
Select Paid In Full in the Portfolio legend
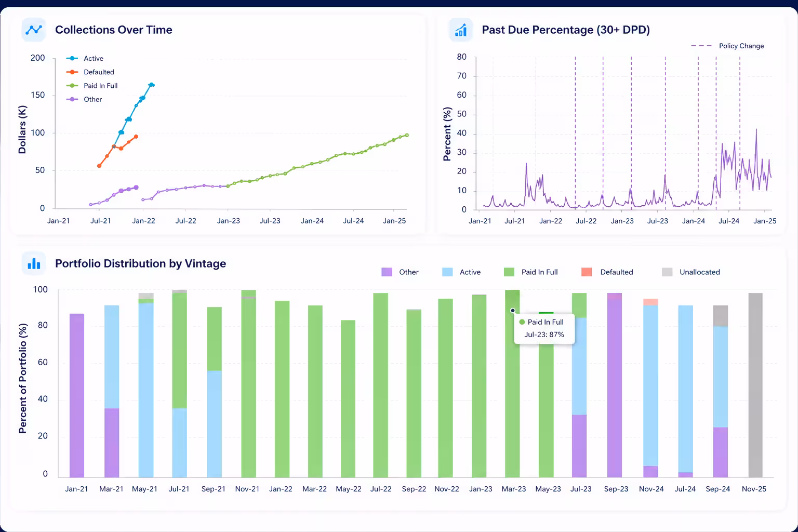tap(539, 272)
